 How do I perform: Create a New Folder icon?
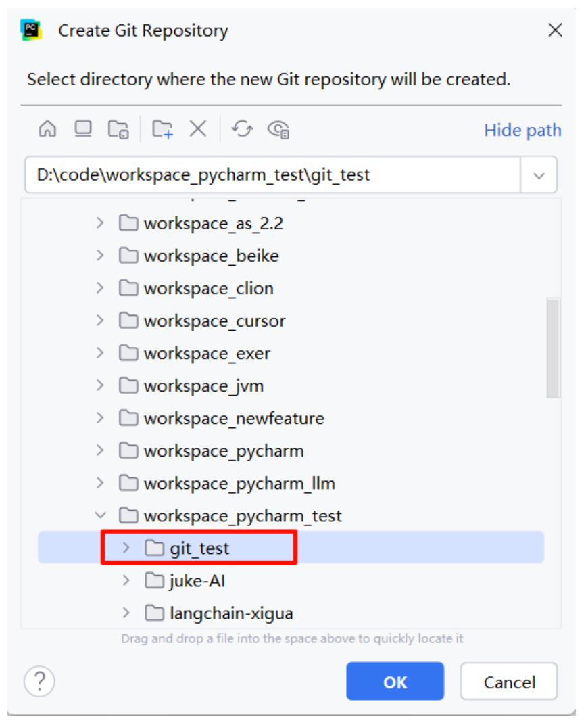(163, 129)
